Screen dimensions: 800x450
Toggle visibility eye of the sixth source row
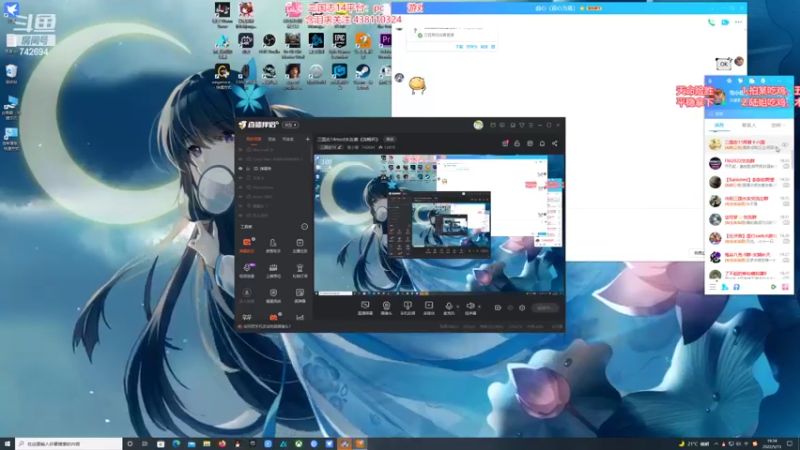(x=241, y=196)
